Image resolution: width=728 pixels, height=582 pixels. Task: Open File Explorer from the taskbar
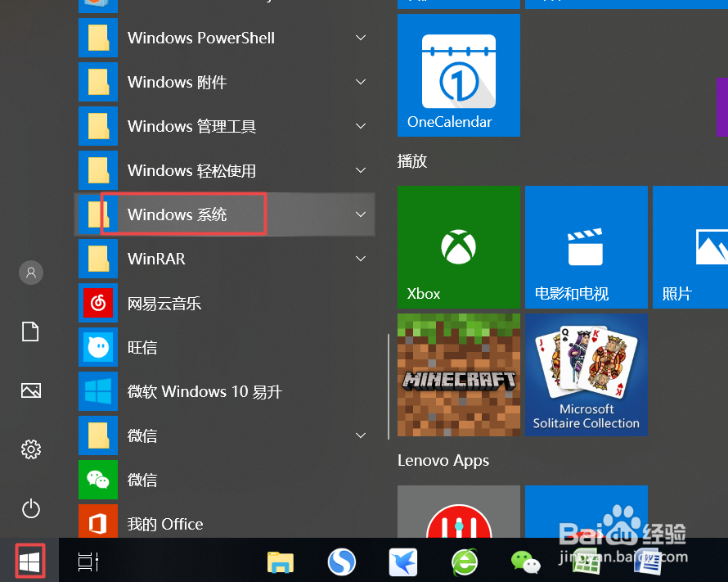pyautogui.click(x=280, y=562)
